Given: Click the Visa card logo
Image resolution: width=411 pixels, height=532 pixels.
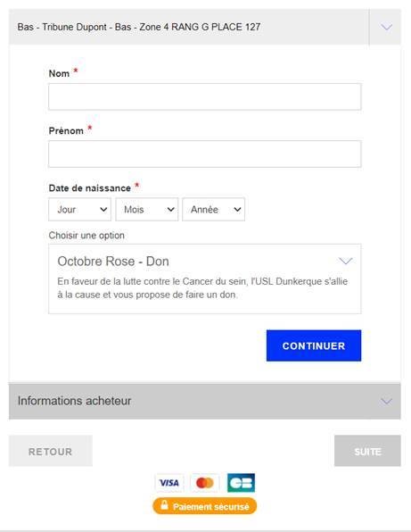Looking at the screenshot, I should 169,483.
